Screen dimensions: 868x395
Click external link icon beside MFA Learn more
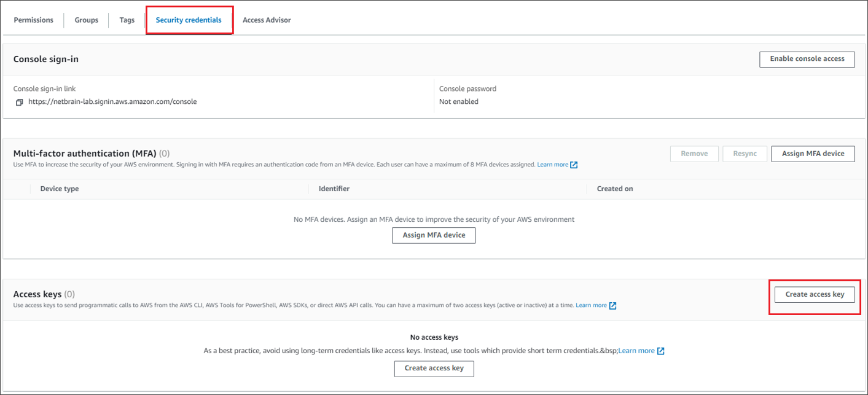coord(574,165)
